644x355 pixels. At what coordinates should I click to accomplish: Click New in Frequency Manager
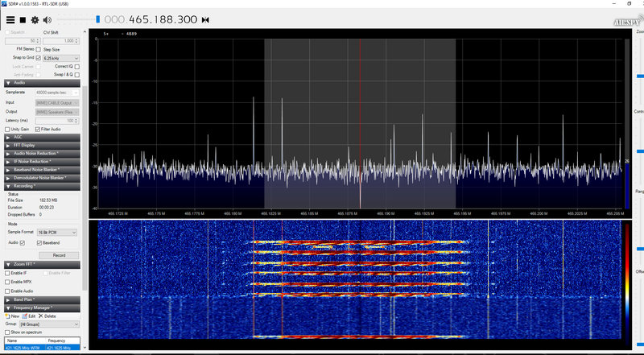coord(12,316)
